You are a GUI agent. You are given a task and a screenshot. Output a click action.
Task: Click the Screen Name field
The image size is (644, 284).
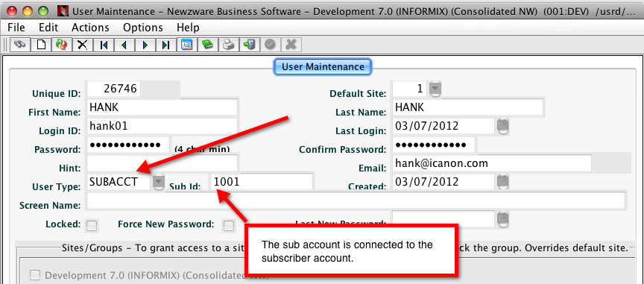(356, 201)
